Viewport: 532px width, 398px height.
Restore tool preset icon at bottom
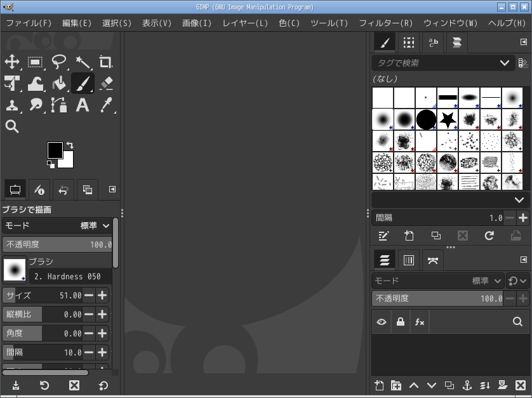(44, 385)
